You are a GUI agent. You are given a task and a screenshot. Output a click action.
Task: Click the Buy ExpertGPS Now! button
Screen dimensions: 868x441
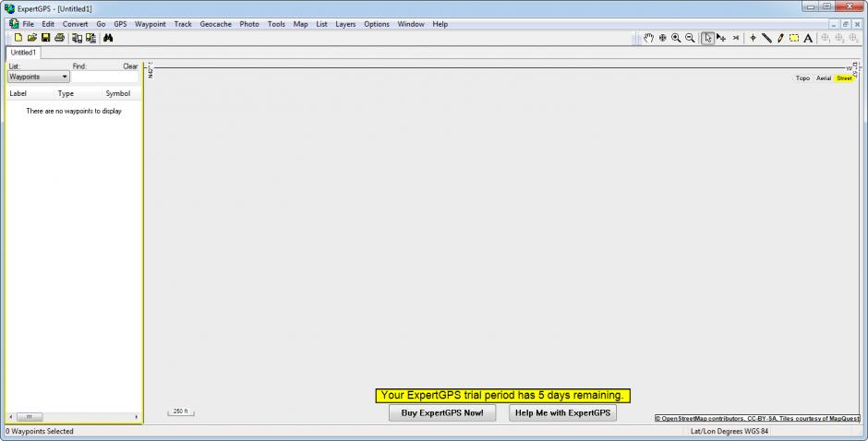click(x=442, y=412)
